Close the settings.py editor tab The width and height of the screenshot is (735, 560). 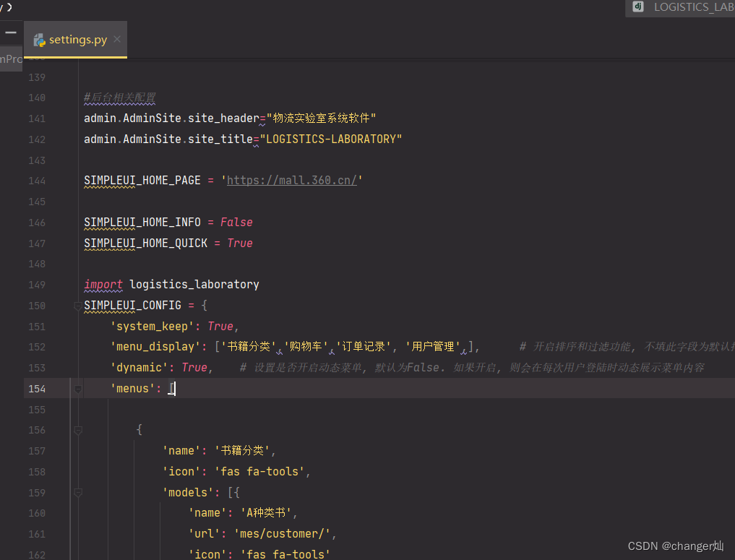pos(117,39)
